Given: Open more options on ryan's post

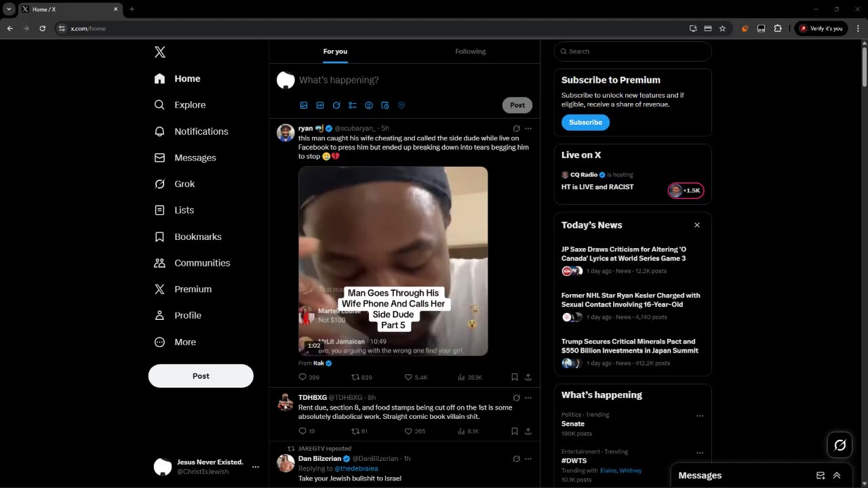Looking at the screenshot, I should point(528,128).
